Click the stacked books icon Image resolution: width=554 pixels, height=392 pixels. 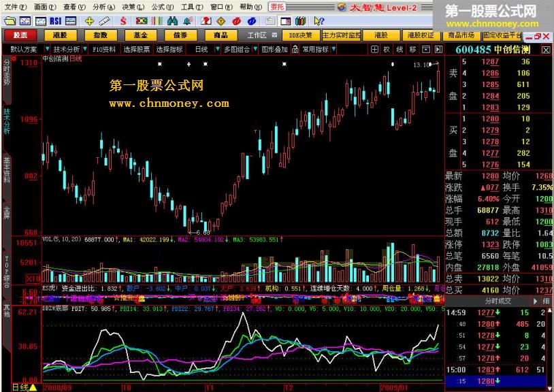[300, 21]
